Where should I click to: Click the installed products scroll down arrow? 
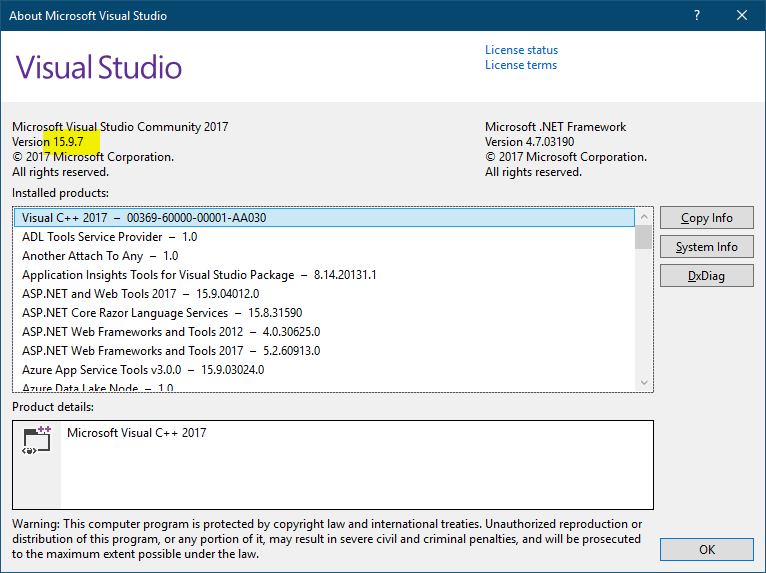(x=644, y=382)
